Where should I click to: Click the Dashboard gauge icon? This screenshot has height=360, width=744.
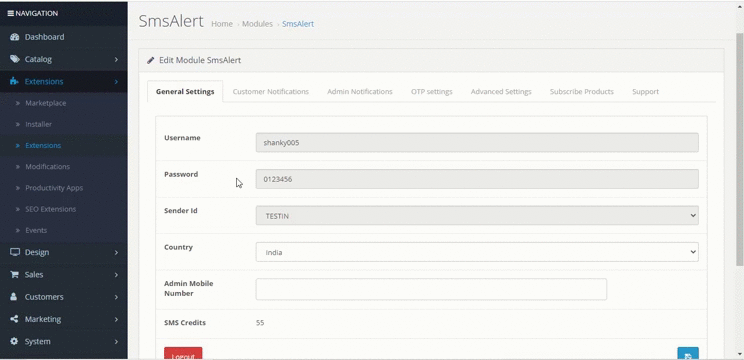click(14, 37)
